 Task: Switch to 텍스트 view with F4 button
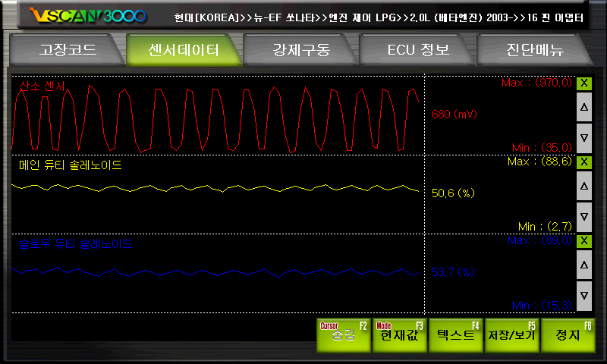pos(455,335)
